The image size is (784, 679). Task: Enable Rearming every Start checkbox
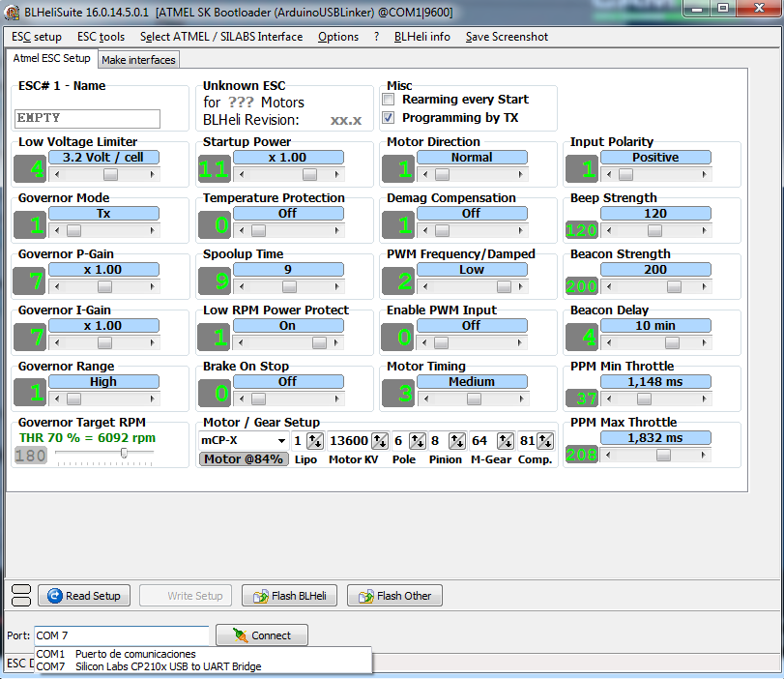[x=389, y=100]
